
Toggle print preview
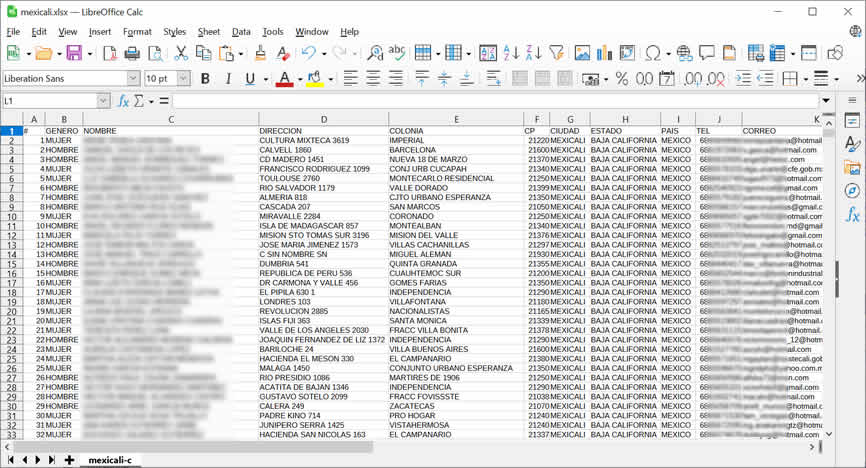156,53
